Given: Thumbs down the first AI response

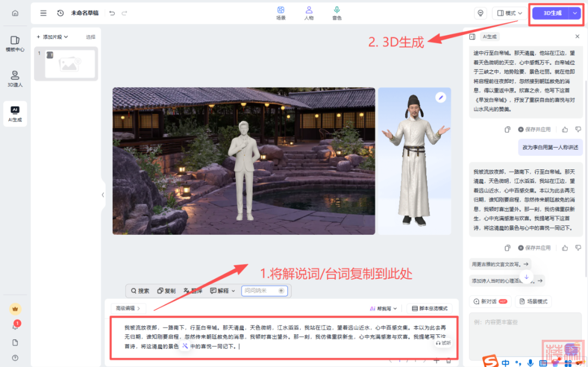Looking at the screenshot, I should (578, 130).
